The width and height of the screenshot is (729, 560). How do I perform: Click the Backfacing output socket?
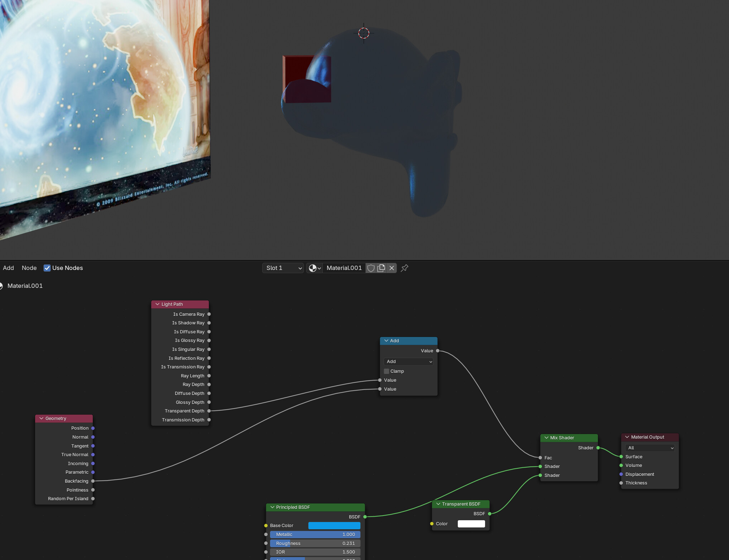[x=93, y=481]
